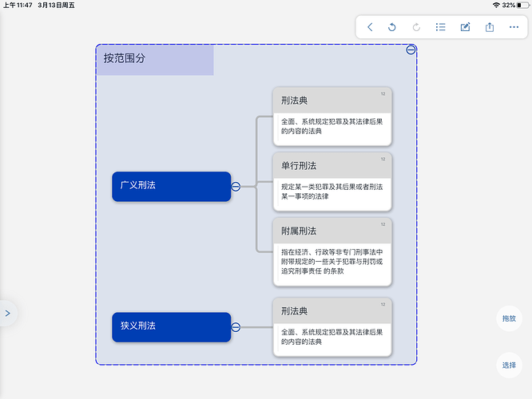Collapse the 按范围分 group frame
Image resolution: width=532 pixels, height=399 pixels.
point(411,49)
